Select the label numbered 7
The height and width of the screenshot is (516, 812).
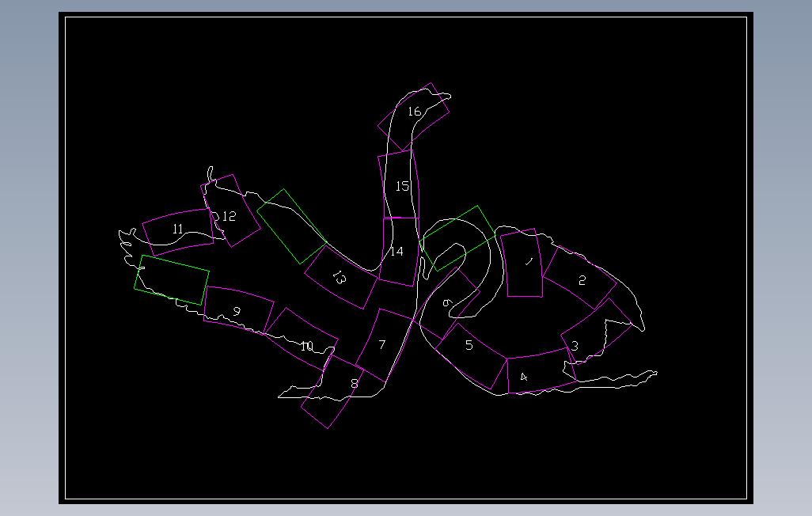tap(382, 344)
